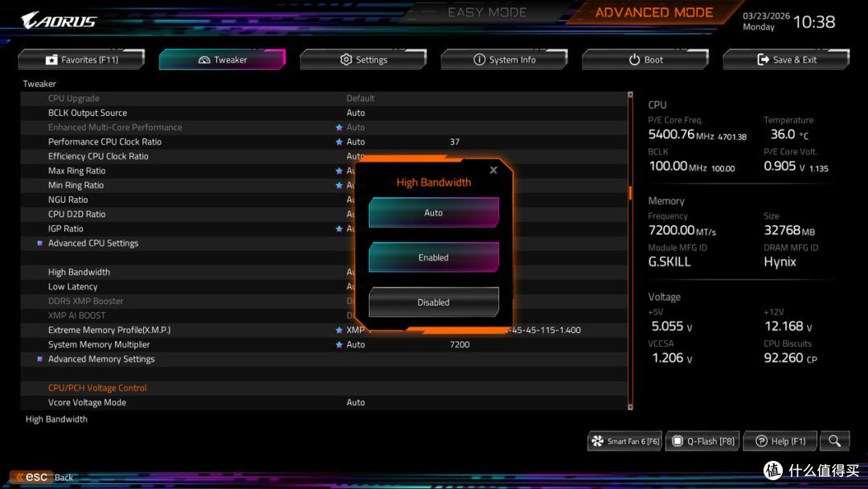Switch to the Tweaker tab

pyautogui.click(x=223, y=60)
